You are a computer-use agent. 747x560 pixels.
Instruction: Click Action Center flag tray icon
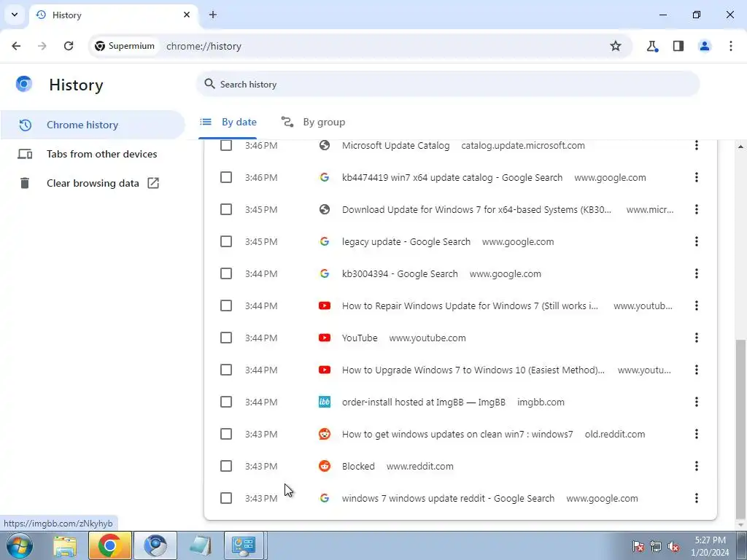pyautogui.click(x=638, y=546)
